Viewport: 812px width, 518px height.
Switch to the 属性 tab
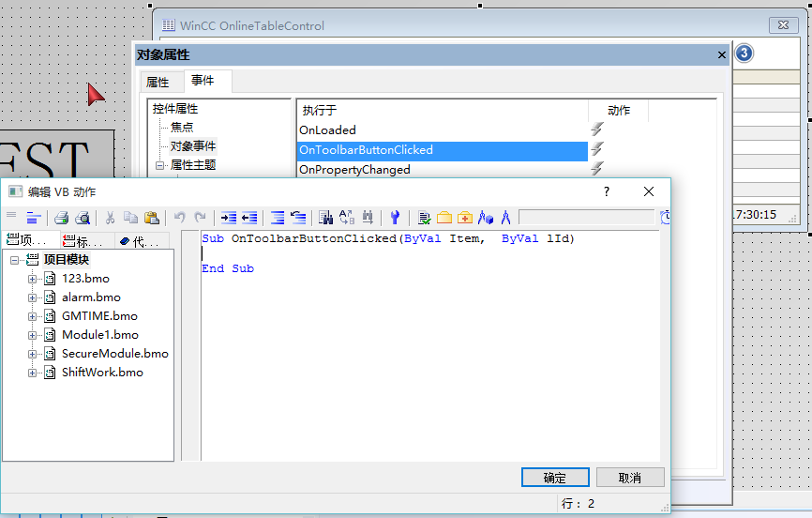click(158, 82)
